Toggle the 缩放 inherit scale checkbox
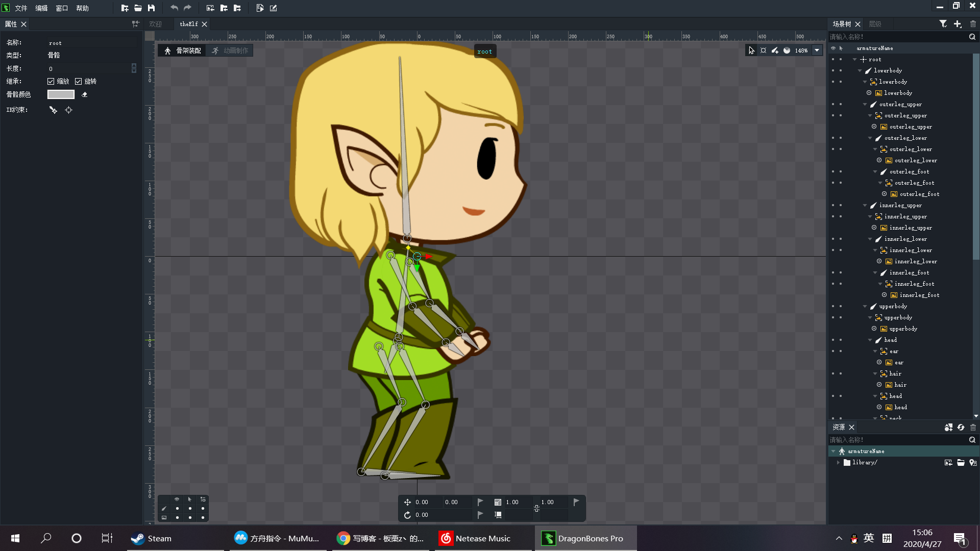This screenshot has width=980, height=551. 51,81
